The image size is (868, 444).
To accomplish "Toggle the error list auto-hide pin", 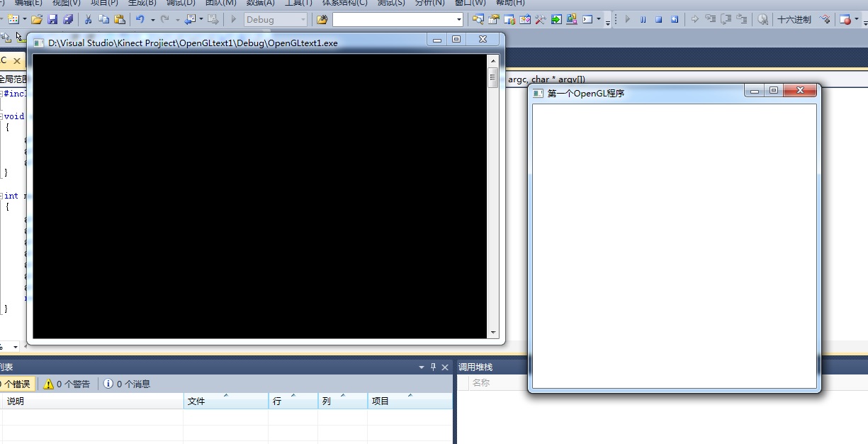I will tap(434, 367).
